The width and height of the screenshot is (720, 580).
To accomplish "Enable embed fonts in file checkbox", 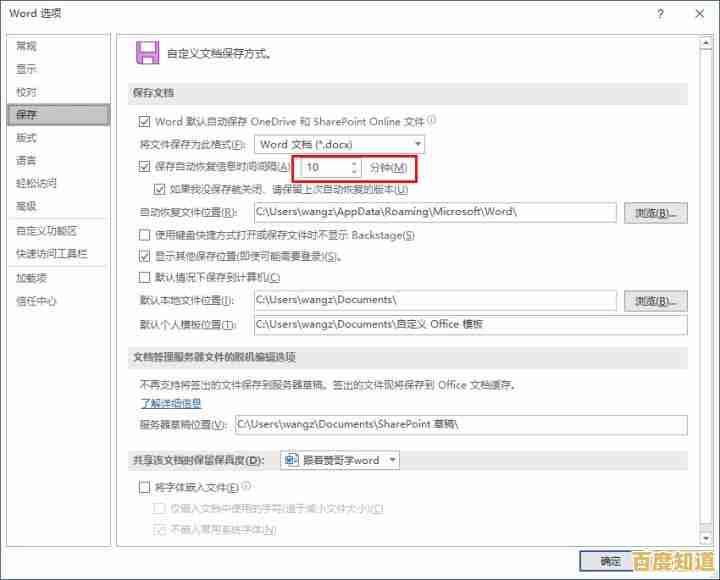I will (144, 487).
